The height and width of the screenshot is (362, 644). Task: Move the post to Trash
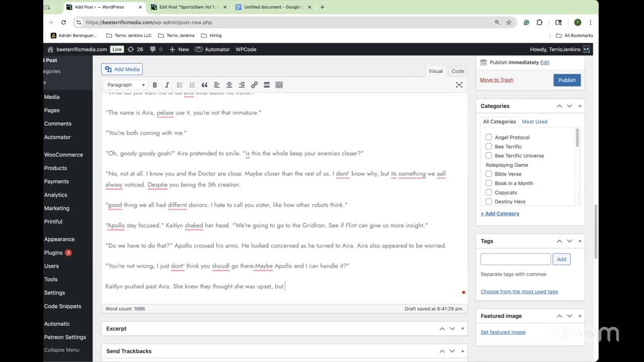(496, 79)
